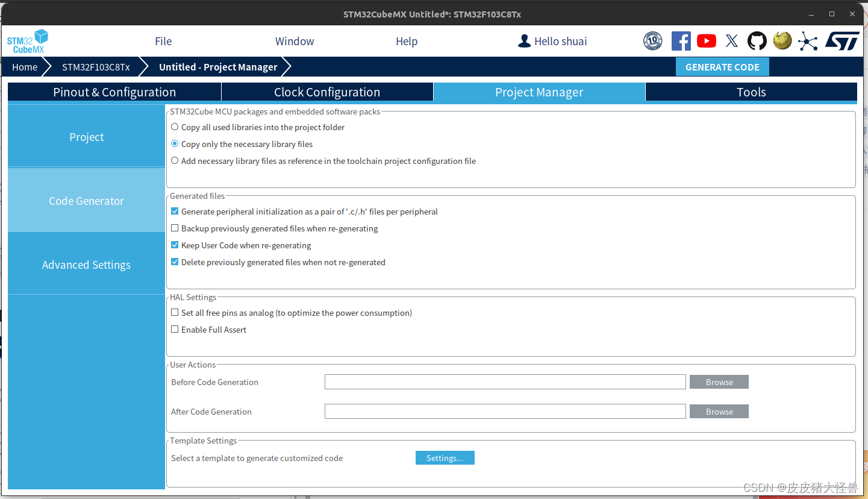This screenshot has width=868, height=499.
Task: Focus the Before Code Generation input field
Action: point(505,382)
